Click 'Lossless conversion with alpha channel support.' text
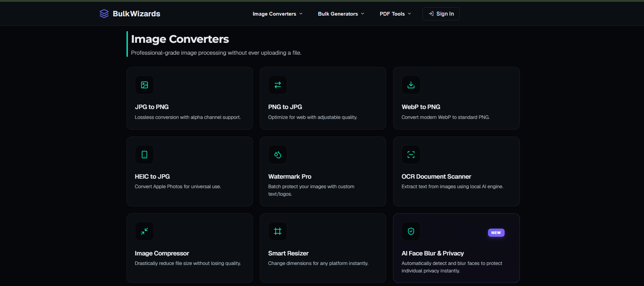Viewport: 644px width, 286px height. pyautogui.click(x=188, y=117)
